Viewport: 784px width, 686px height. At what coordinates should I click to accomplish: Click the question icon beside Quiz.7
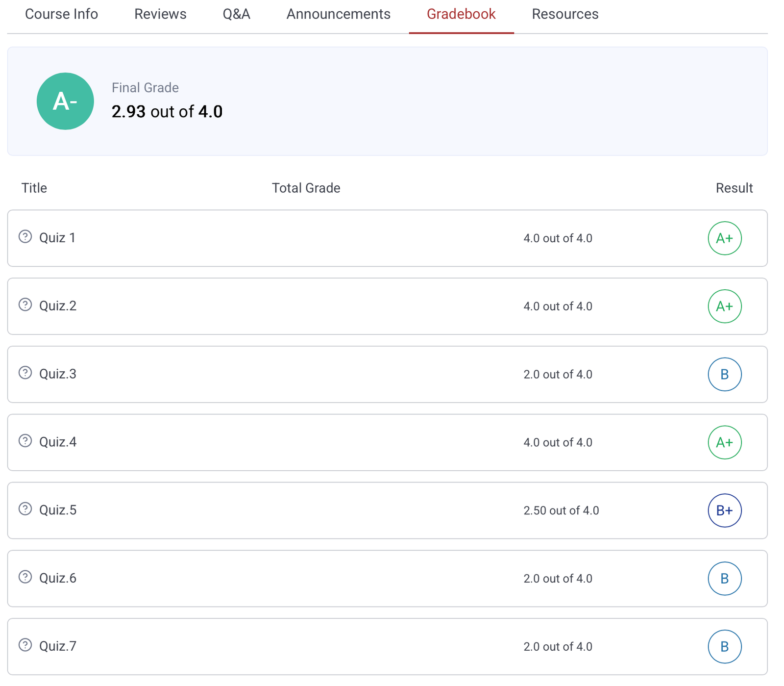point(25,645)
